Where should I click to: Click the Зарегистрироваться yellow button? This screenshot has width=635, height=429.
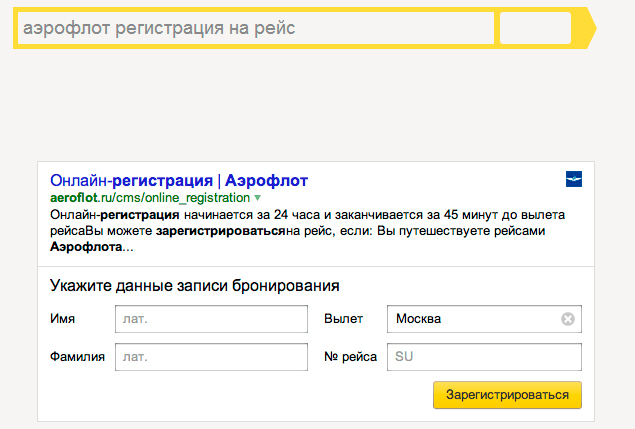pyautogui.click(x=507, y=395)
